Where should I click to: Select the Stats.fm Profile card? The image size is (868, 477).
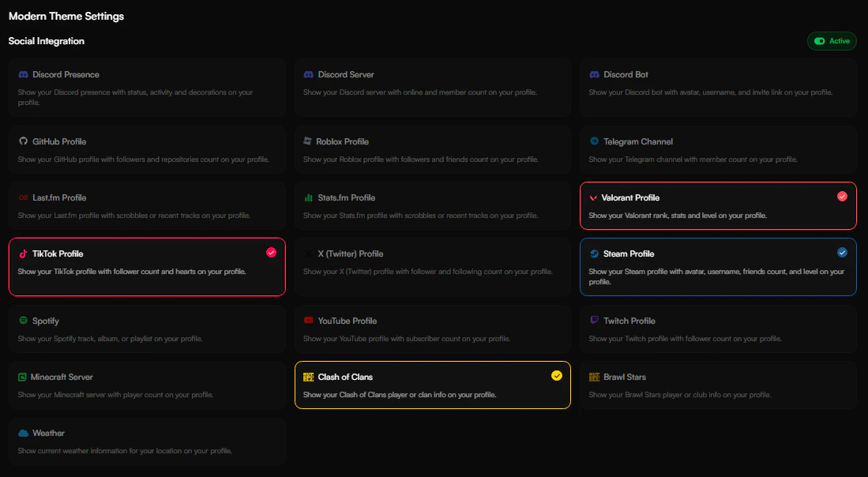[432, 205]
